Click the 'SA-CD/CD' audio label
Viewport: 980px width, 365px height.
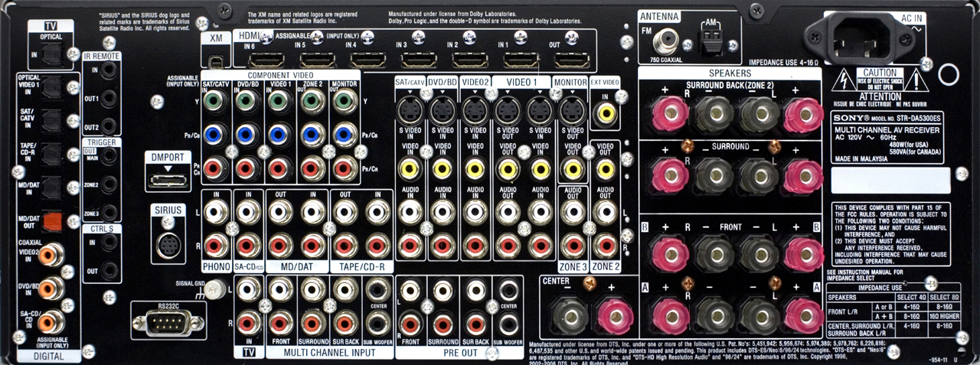tap(248, 267)
